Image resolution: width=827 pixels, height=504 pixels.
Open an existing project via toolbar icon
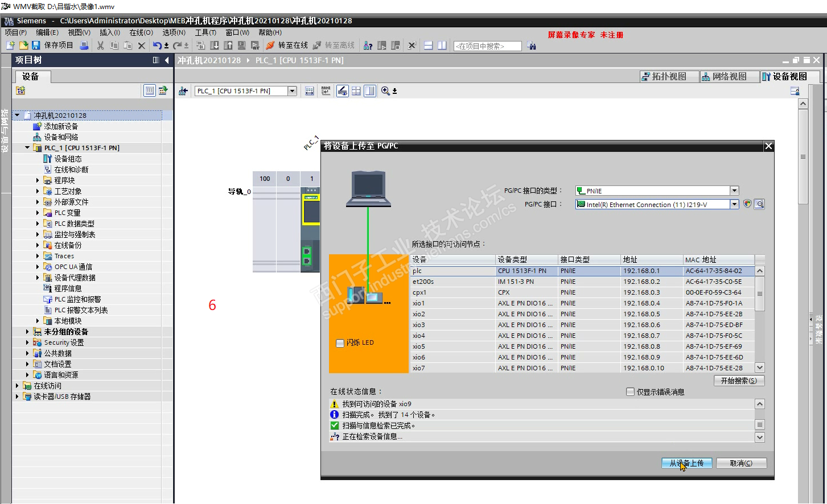click(23, 46)
